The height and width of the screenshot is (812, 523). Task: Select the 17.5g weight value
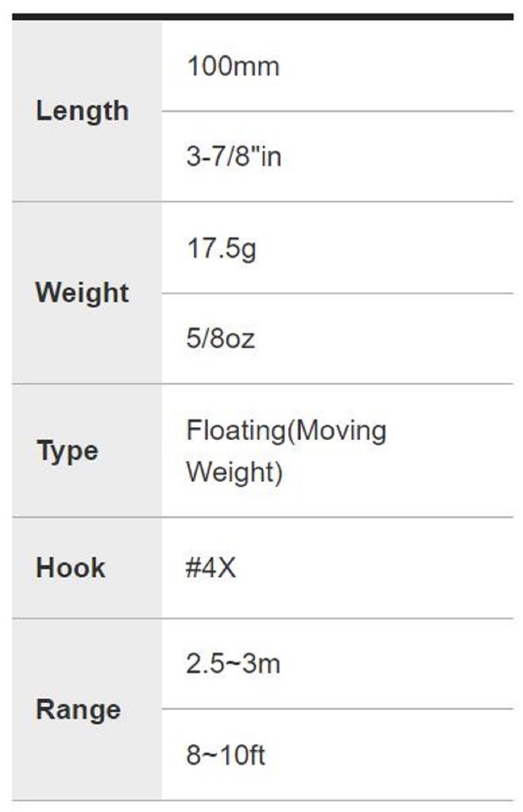point(221,249)
